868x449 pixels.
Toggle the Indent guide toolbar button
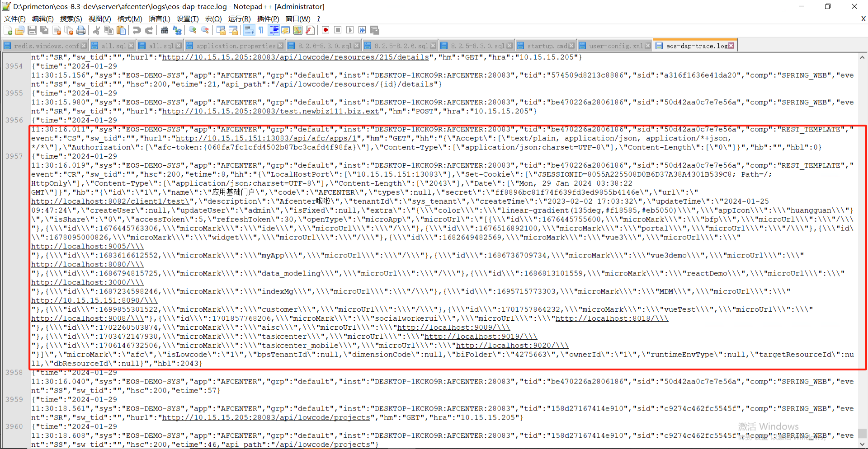pos(274,30)
